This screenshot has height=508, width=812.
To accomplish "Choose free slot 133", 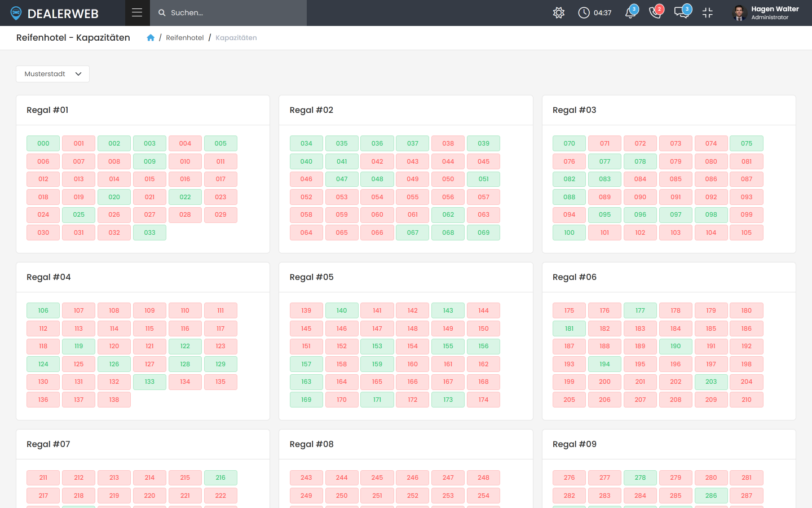I will [x=149, y=382].
